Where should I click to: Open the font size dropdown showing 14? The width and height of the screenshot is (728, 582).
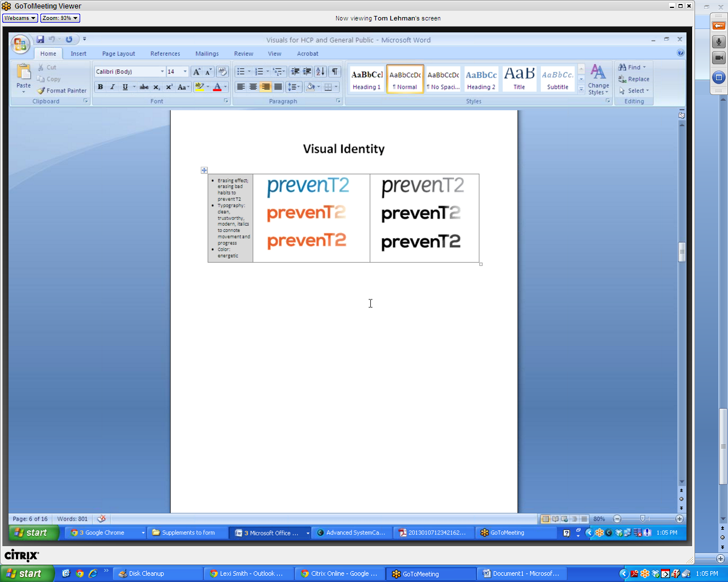pos(185,72)
